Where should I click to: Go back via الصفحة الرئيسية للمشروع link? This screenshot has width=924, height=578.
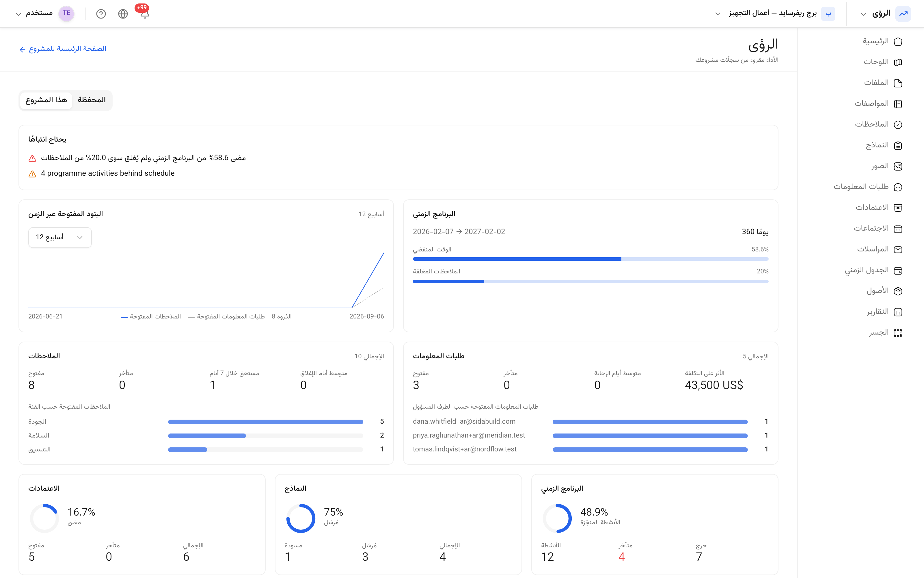63,49
